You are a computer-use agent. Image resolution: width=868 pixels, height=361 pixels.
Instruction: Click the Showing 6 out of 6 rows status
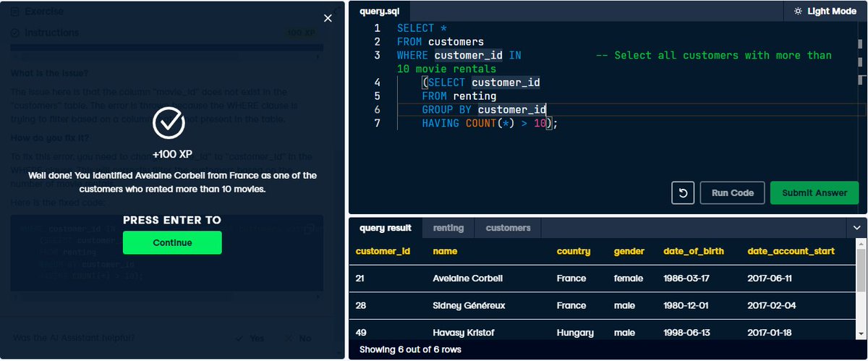tap(410, 349)
